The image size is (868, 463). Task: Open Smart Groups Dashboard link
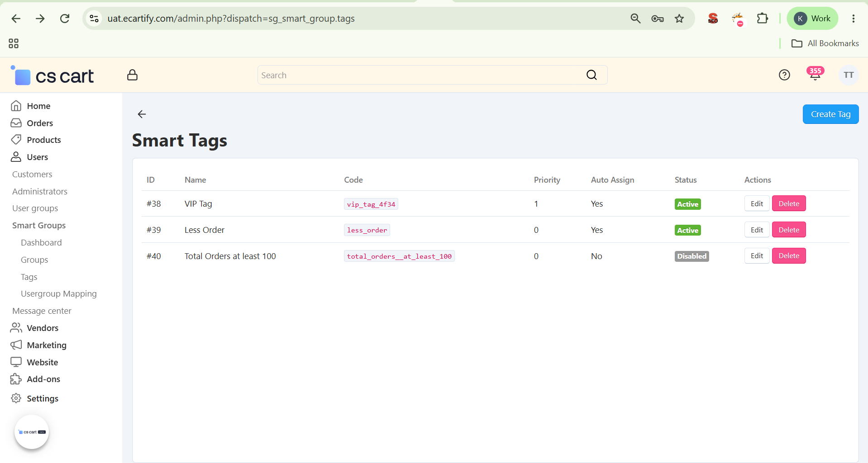coord(41,242)
